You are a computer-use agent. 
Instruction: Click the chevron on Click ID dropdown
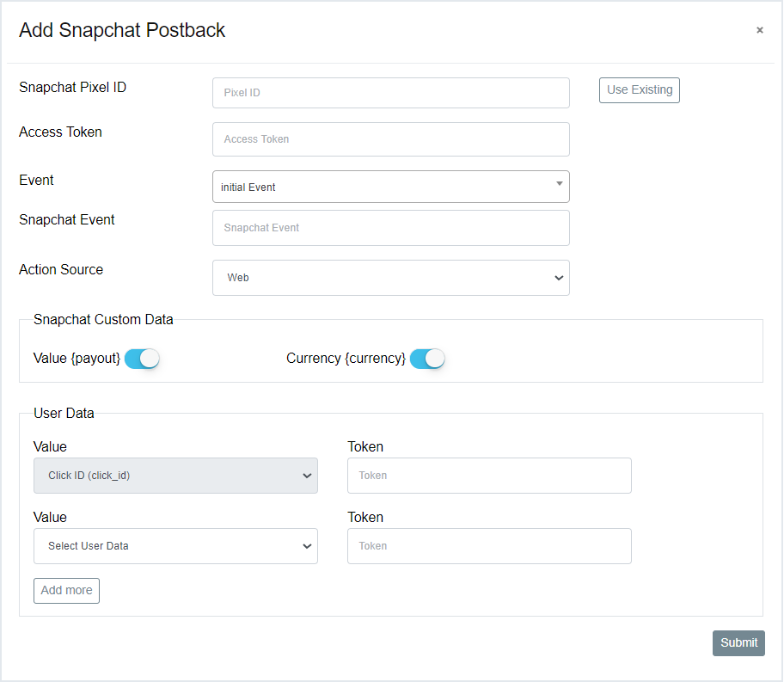coord(307,476)
